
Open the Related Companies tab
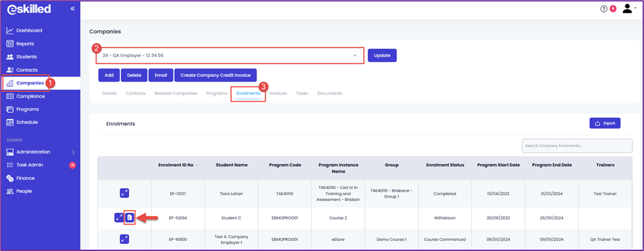[176, 94]
